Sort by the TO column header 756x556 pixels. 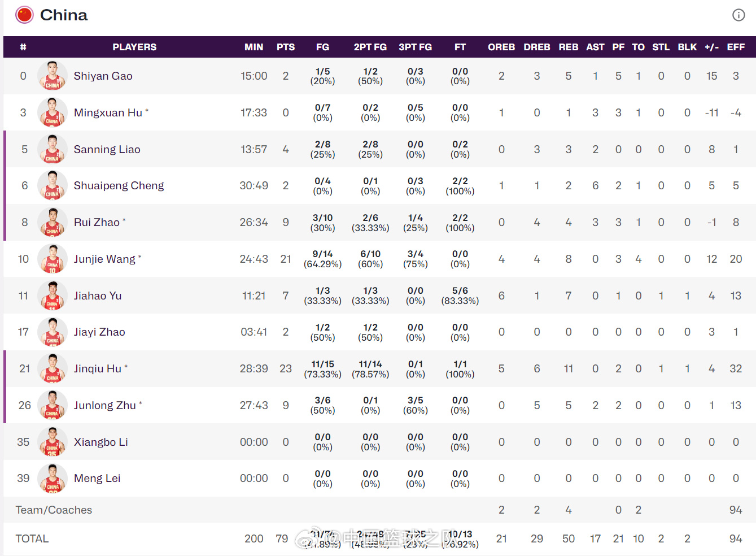click(639, 47)
